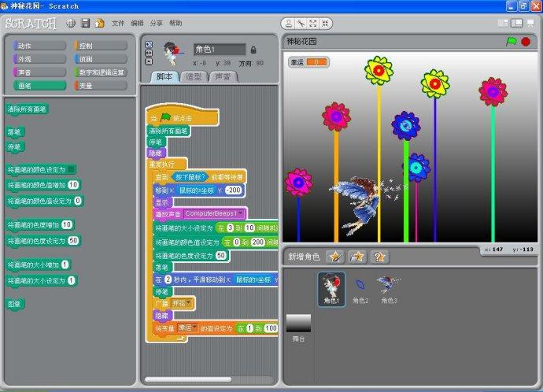The image size is (543, 392).
Task: Select the 动作 block category
Action: click(39, 46)
